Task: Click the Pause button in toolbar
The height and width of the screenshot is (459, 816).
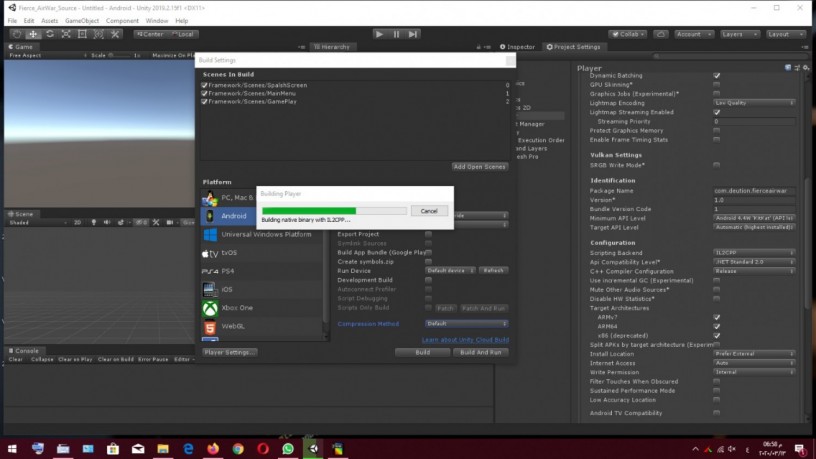Action: coord(396,34)
